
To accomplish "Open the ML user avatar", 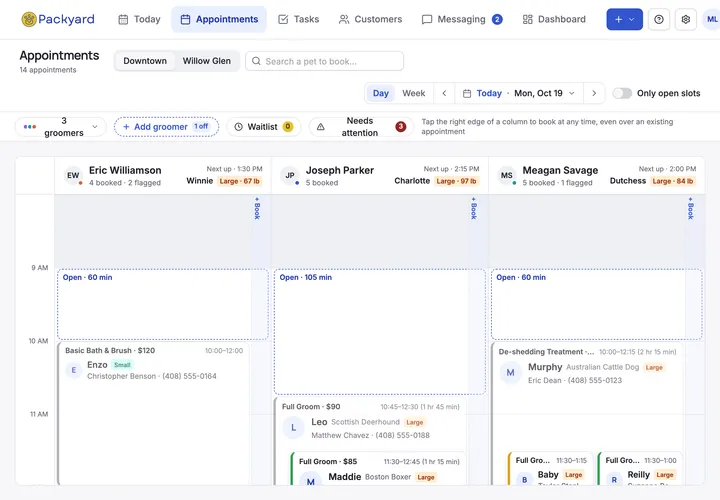I will click(x=711, y=19).
